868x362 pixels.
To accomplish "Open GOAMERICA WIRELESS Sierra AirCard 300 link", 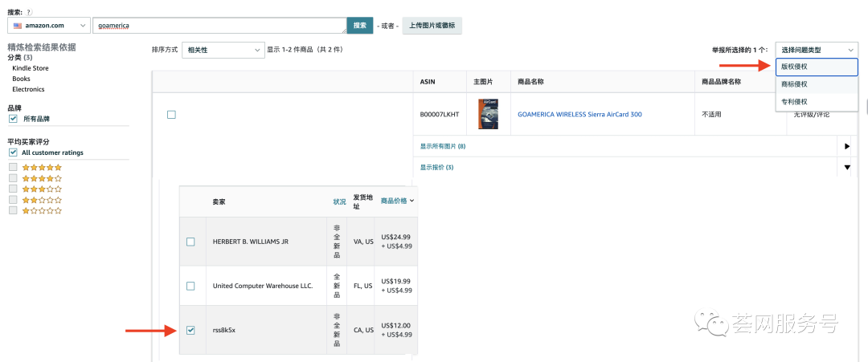I will click(579, 115).
